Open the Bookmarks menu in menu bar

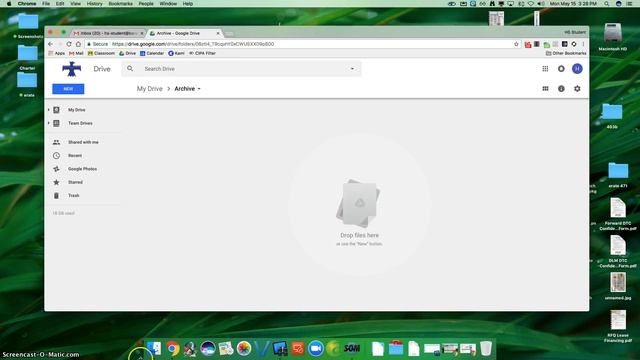(x=120, y=3)
